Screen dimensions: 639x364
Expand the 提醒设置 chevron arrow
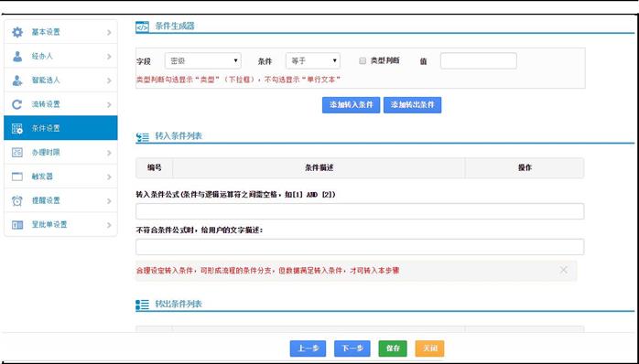tap(109, 200)
